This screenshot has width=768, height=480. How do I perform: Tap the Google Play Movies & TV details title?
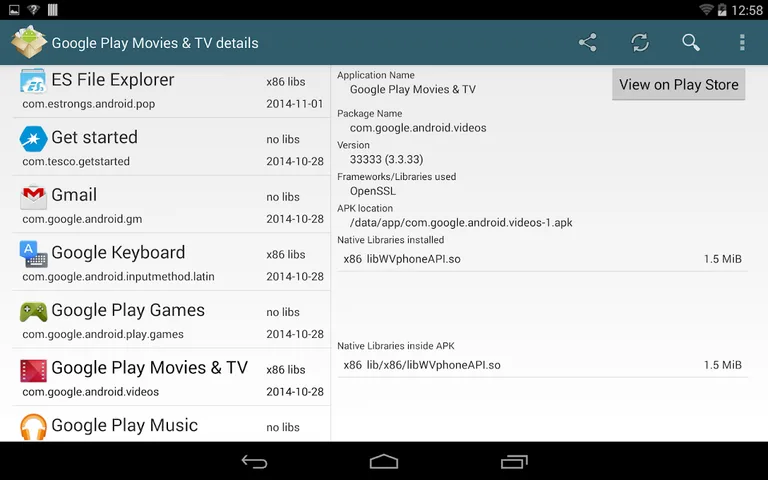(155, 43)
